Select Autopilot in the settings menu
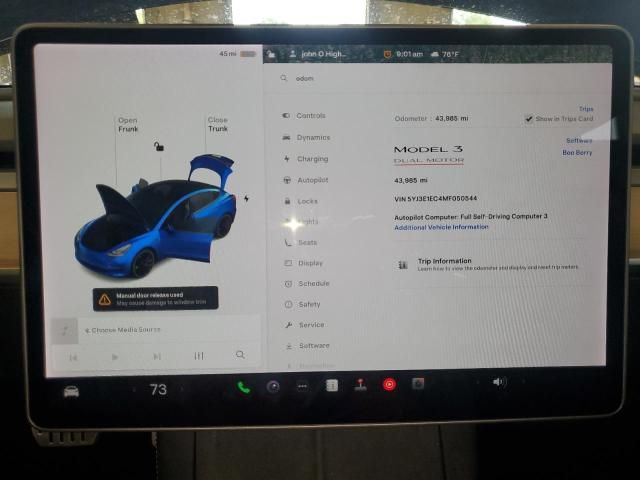Screen dimensions: 640x480 312,180
